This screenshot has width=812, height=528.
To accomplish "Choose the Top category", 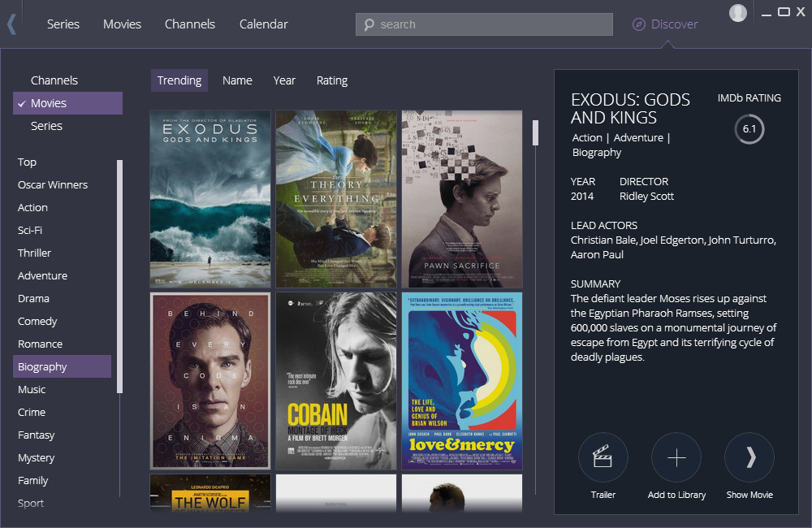I will [27, 162].
